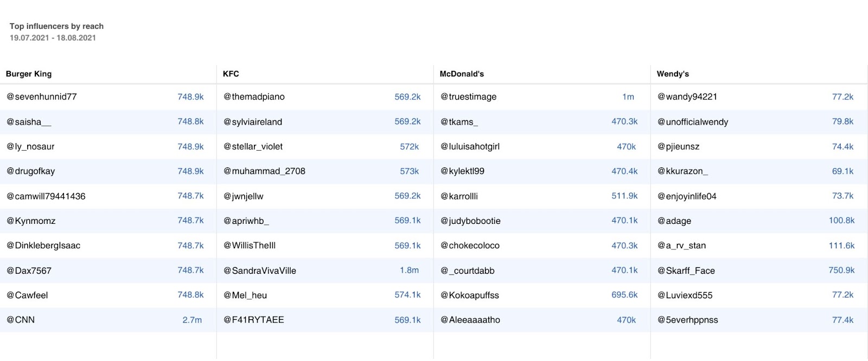This screenshot has height=361, width=868.
Task: Open @luluisahotgirl entry
Action: (470, 146)
